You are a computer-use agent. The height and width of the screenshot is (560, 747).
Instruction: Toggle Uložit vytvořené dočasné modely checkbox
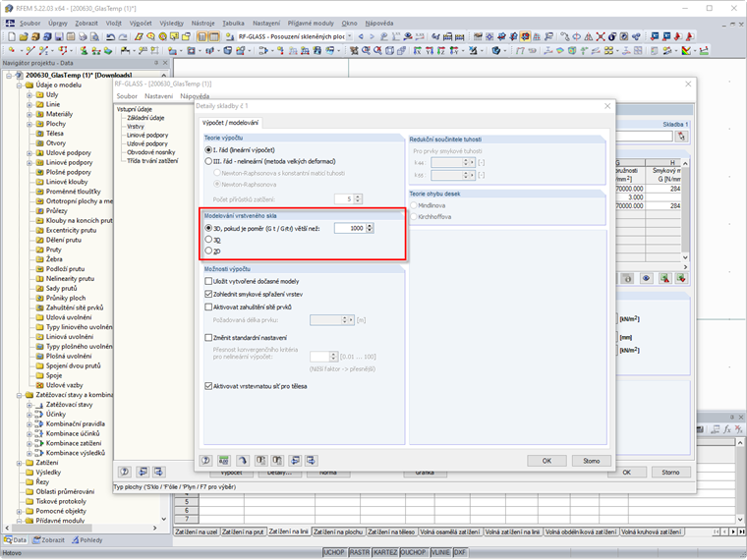coord(208,281)
